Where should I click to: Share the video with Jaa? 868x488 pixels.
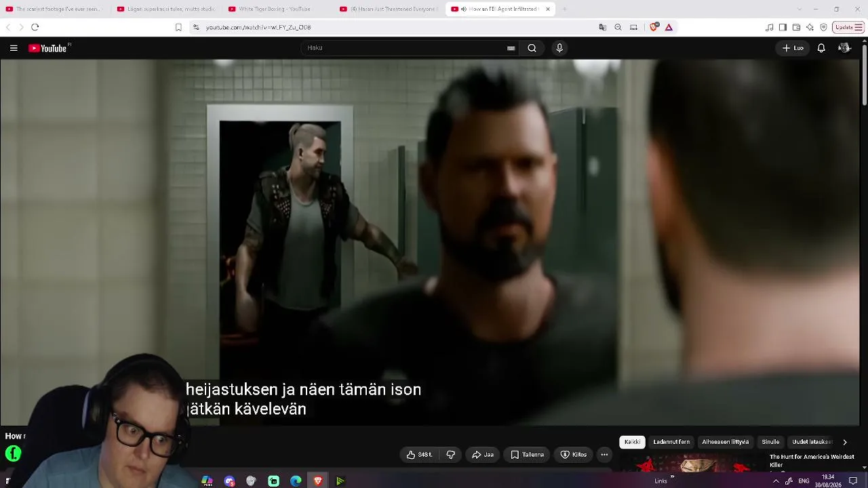(x=483, y=455)
